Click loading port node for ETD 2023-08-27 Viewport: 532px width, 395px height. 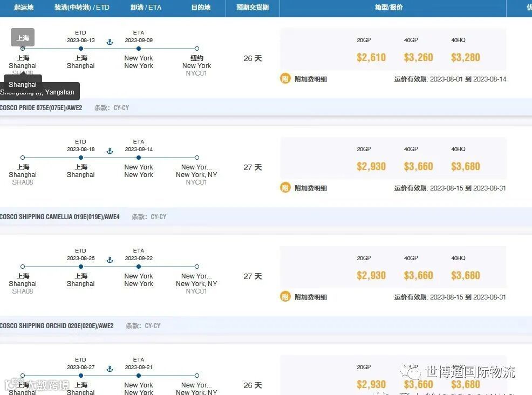(81, 376)
